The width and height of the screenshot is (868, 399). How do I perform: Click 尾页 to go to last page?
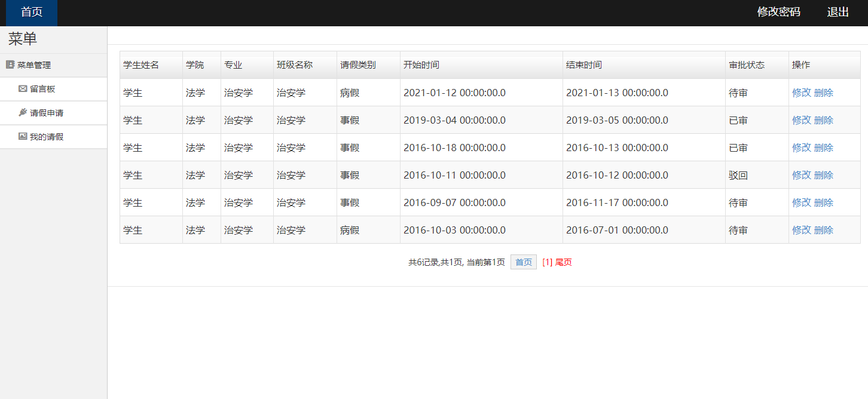point(564,262)
